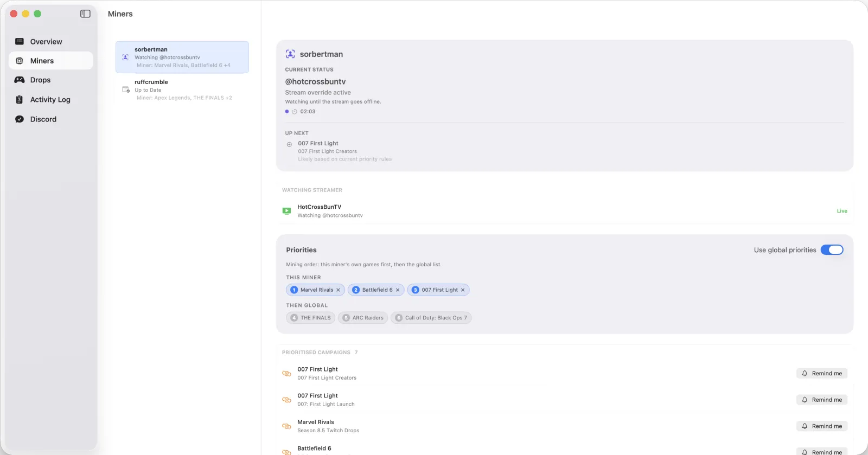This screenshot has height=455, width=868.
Task: Click the Priorities section heading
Action: [x=301, y=250]
